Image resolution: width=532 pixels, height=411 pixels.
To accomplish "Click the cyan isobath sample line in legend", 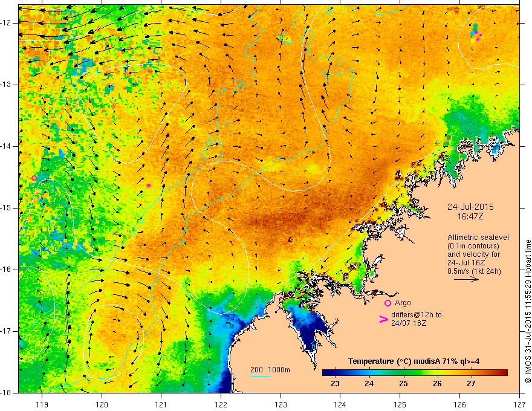I will coord(261,376).
